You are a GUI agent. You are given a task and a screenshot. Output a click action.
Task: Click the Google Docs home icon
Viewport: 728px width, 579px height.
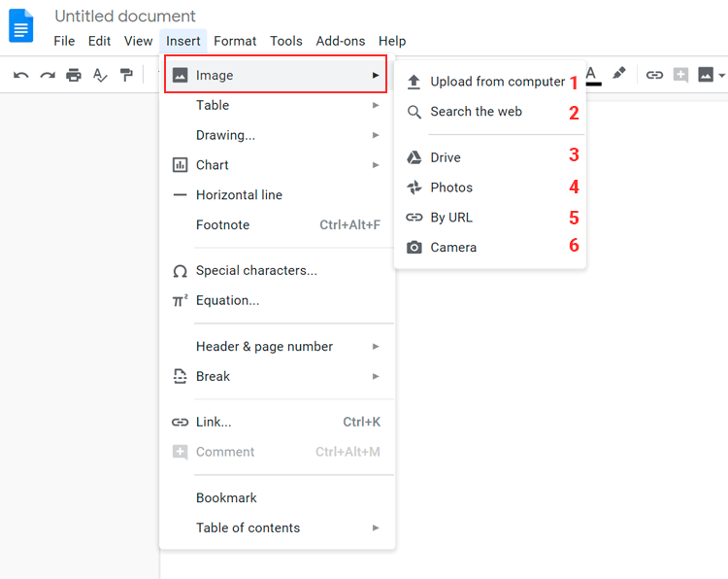(x=21, y=25)
